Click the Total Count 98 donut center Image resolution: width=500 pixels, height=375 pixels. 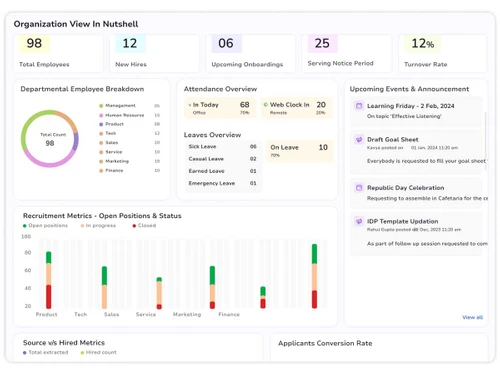click(x=50, y=139)
